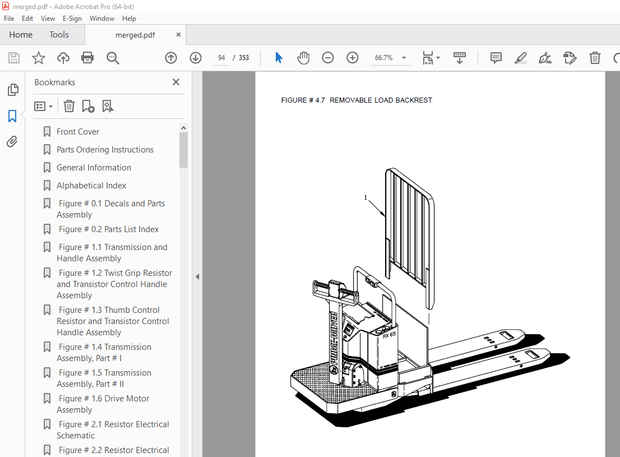Close the merged.pdf tab

(178, 35)
